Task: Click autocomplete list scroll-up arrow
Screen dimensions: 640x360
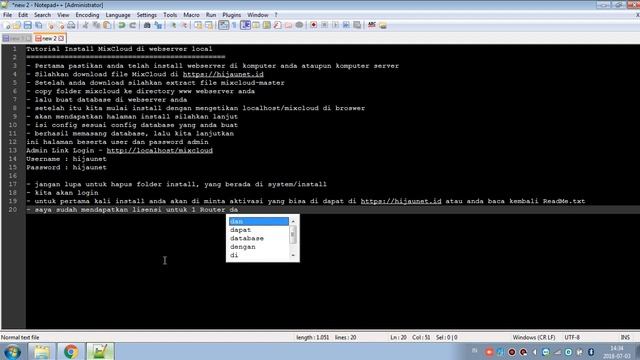Action: [293, 221]
